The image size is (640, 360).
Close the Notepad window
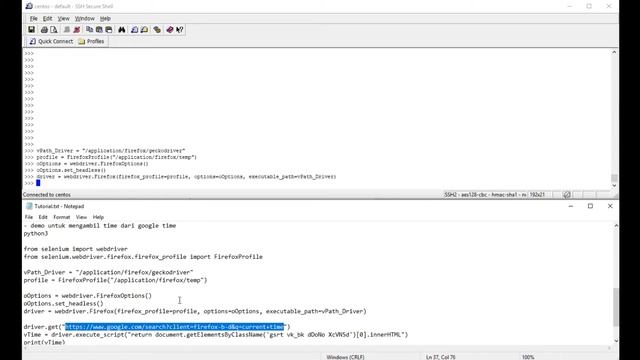click(x=610, y=206)
